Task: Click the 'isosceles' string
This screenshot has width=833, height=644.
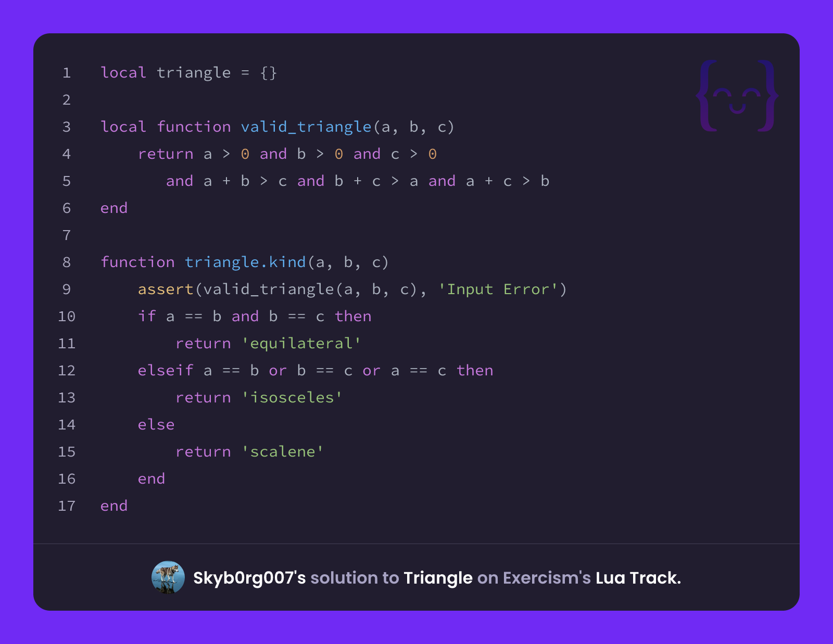Action: coord(292,398)
